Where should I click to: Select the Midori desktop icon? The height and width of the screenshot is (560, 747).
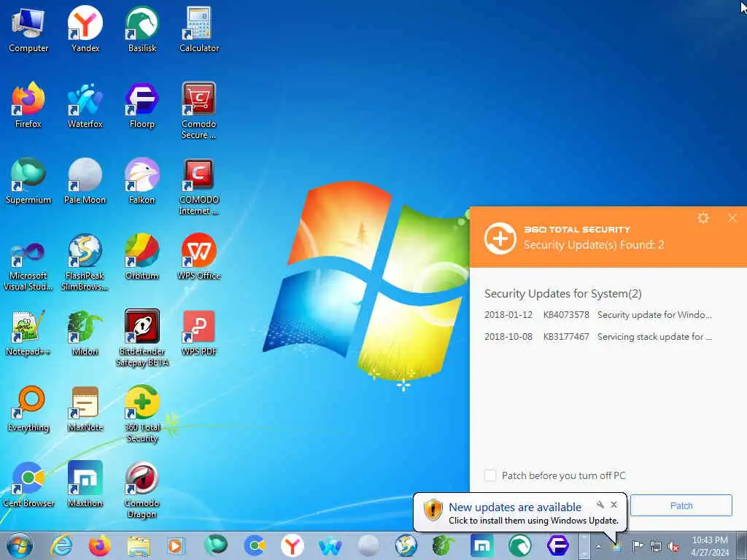point(85,332)
